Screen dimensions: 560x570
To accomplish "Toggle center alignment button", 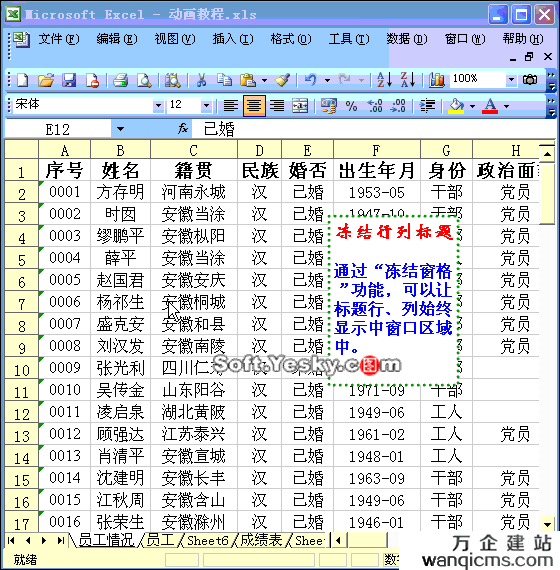I will (x=254, y=106).
